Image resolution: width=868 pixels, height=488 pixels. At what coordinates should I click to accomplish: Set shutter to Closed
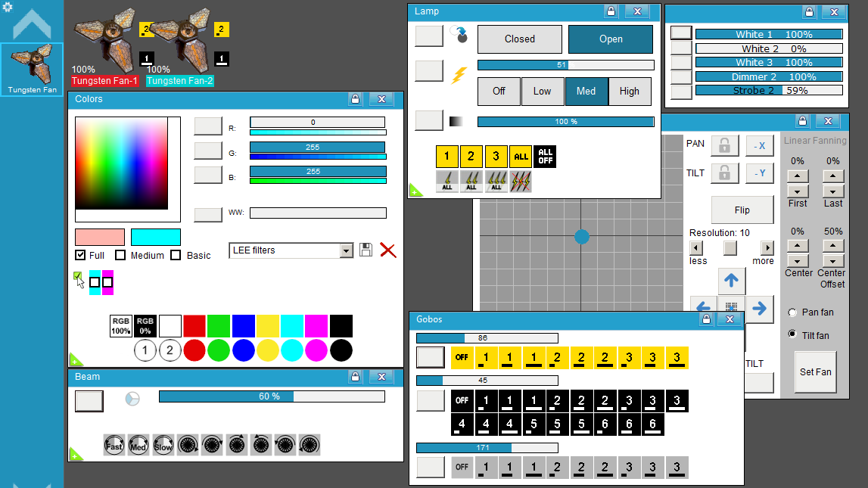point(520,39)
